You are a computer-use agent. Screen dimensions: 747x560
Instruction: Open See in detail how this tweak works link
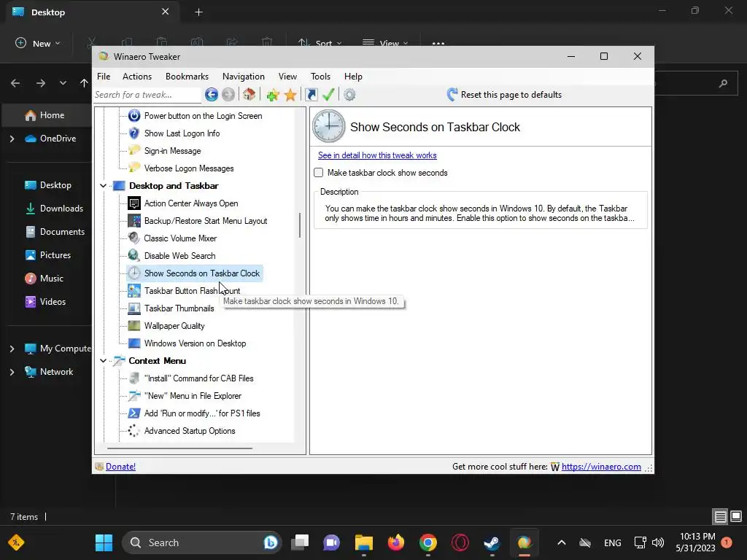[377, 155]
